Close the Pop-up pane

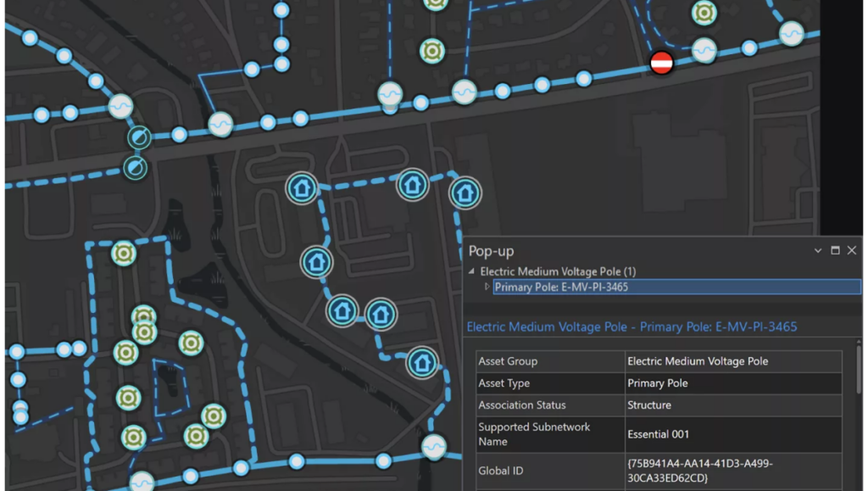[x=851, y=251]
